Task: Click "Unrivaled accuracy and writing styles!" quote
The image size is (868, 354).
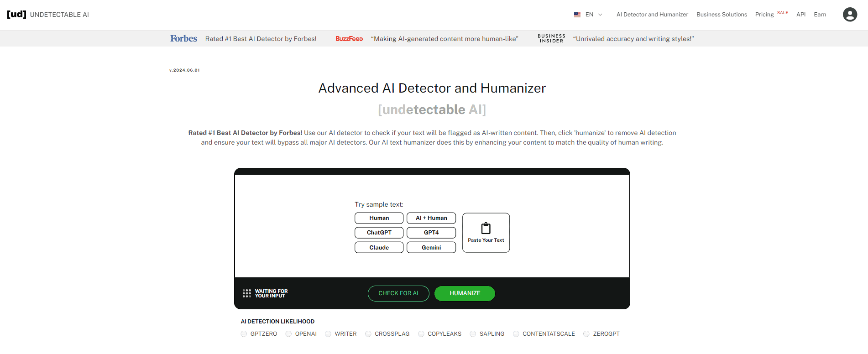Action: (x=633, y=39)
